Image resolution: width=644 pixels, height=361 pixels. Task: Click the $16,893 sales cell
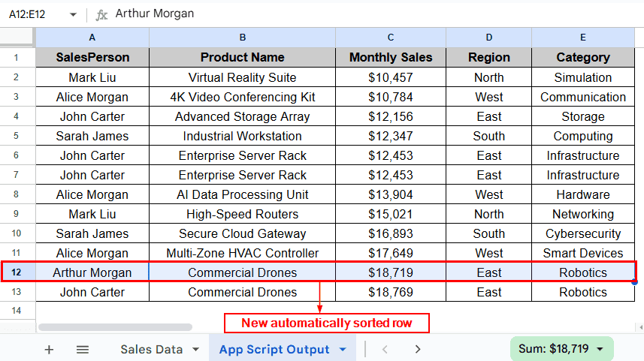pyautogui.click(x=391, y=233)
